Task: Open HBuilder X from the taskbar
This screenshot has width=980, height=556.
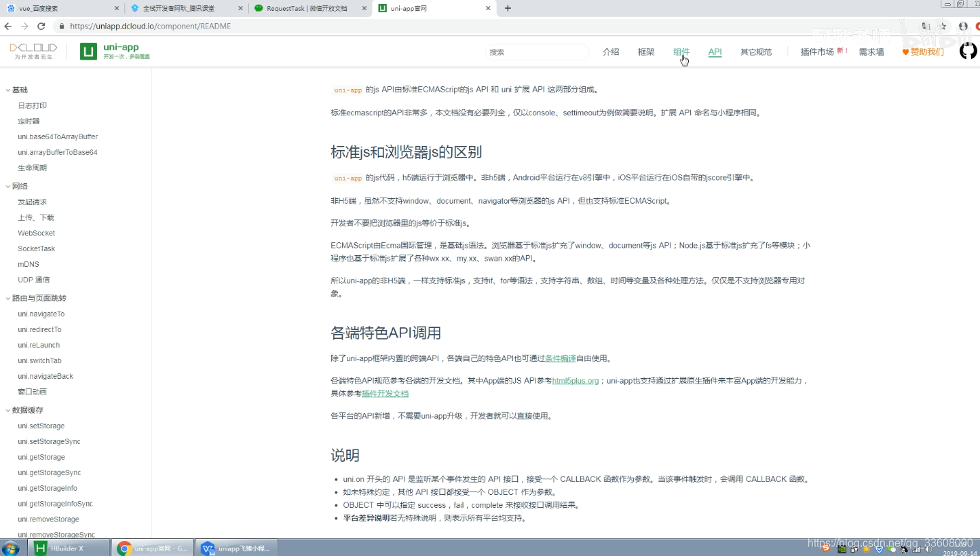Action: (x=66, y=547)
